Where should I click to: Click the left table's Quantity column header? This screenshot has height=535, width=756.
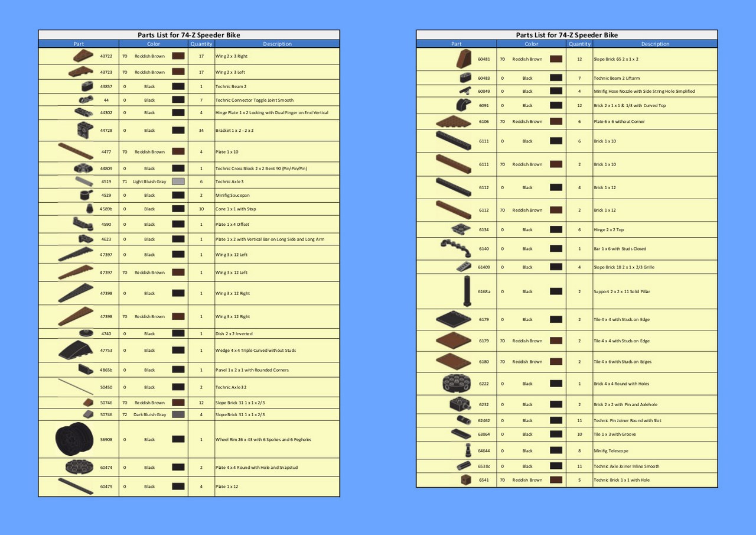[201, 44]
